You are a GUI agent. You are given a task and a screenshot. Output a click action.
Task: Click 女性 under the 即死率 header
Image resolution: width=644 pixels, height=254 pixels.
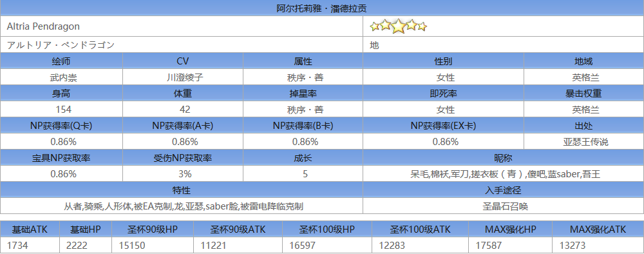445,110
